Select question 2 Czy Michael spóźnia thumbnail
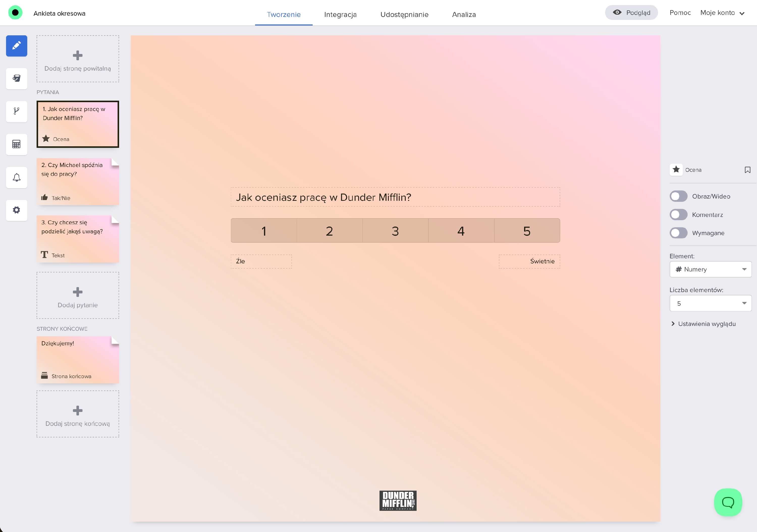This screenshot has height=532, width=757. coord(77,182)
